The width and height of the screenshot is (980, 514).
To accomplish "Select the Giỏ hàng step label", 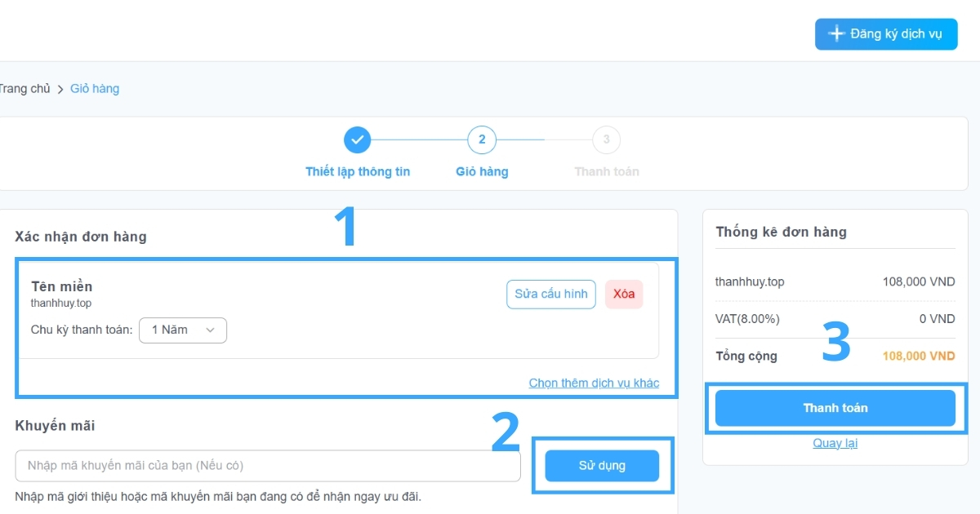I will coord(482,171).
